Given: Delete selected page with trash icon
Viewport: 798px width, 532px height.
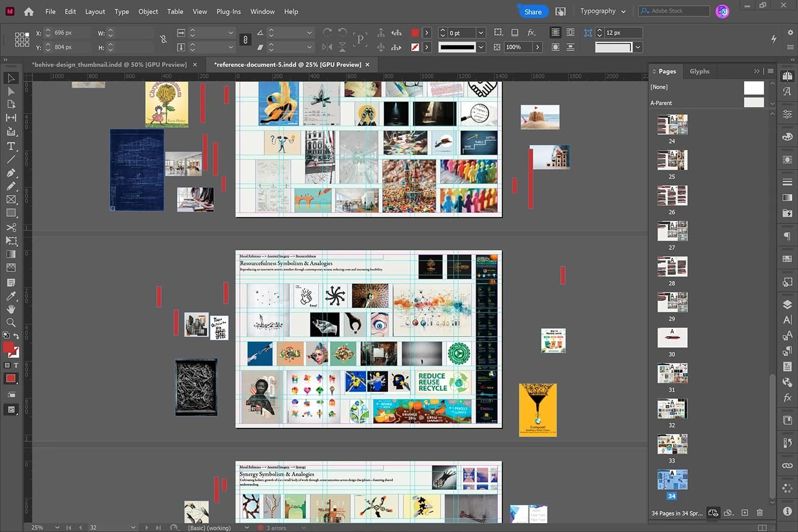Looking at the screenshot, I should point(760,513).
